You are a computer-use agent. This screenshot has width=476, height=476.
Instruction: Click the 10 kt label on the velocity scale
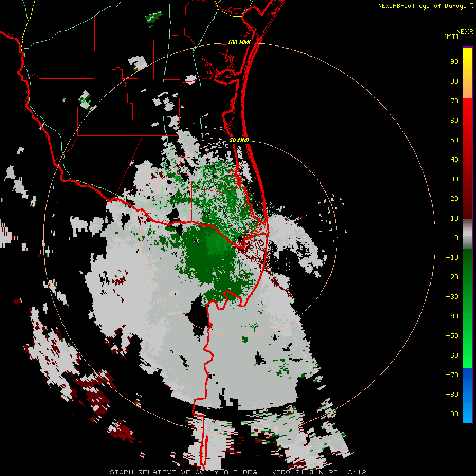coord(454,218)
